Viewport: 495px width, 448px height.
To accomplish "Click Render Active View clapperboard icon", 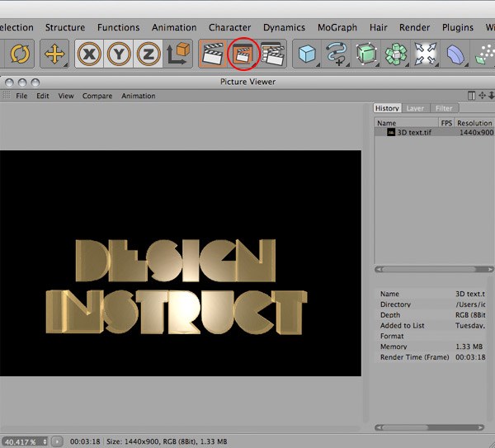I will (x=213, y=54).
